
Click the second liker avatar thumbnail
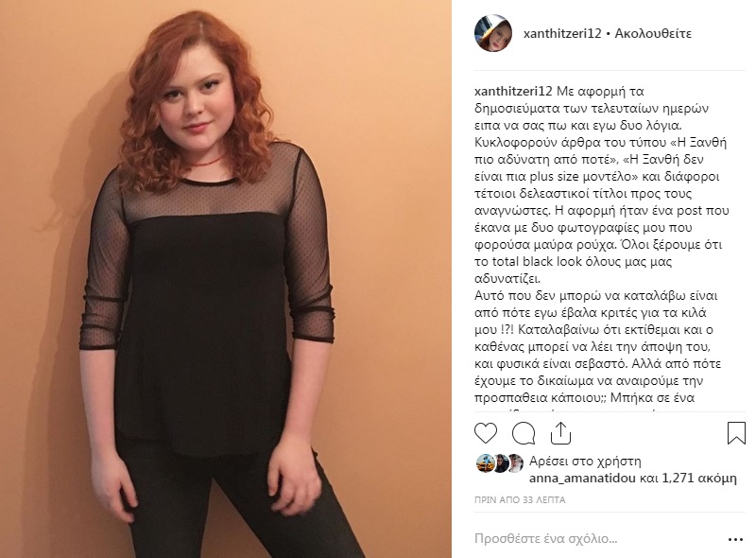[x=500, y=463]
